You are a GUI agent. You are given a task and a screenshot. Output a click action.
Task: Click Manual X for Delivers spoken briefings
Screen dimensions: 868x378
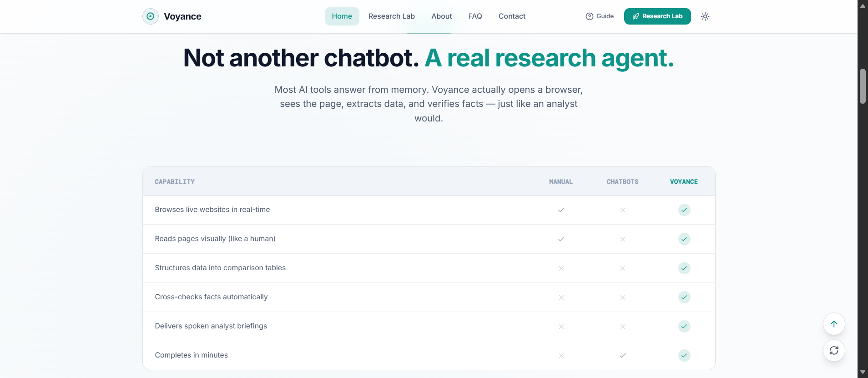pyautogui.click(x=561, y=327)
